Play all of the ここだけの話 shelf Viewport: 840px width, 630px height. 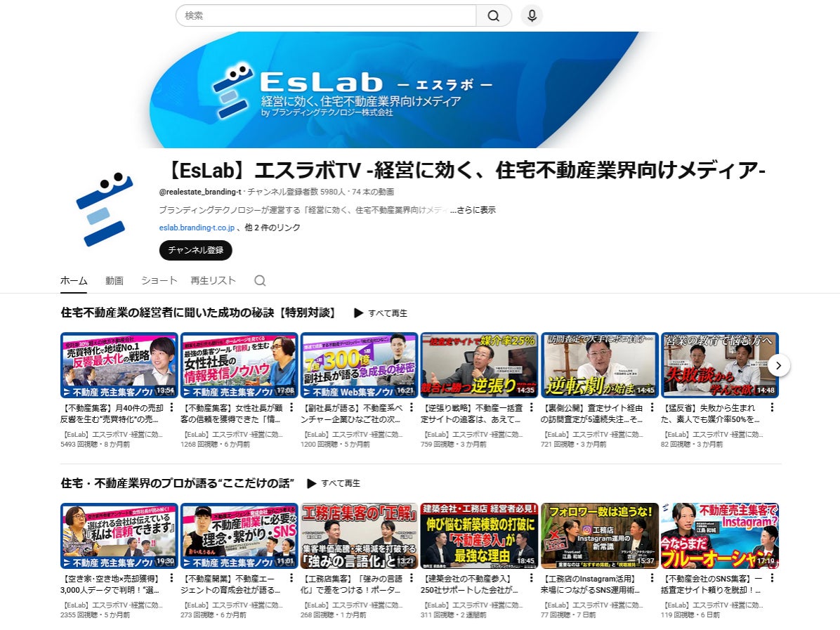pos(333,483)
